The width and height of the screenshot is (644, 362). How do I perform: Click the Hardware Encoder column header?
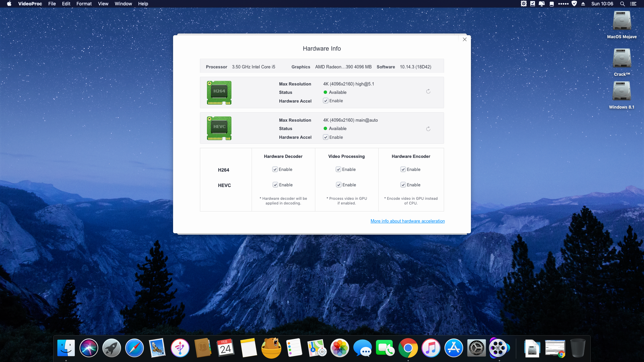(411, 157)
